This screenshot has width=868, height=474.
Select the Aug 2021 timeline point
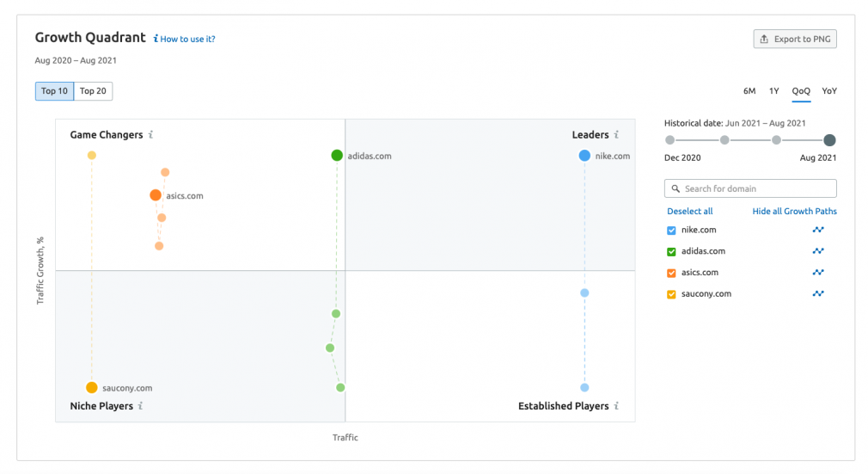pos(829,140)
